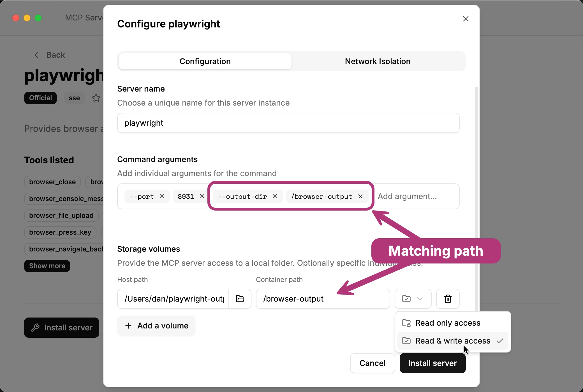Star the playwright server

tap(96, 98)
